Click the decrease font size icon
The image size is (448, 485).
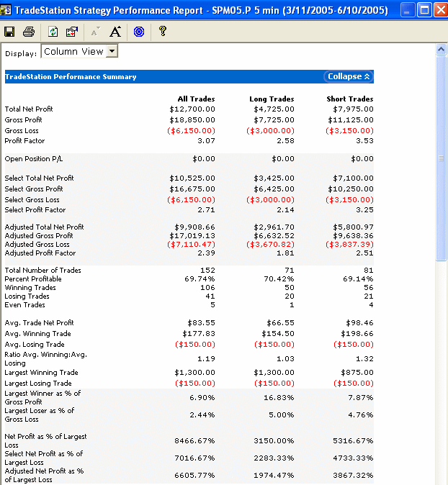click(x=95, y=32)
